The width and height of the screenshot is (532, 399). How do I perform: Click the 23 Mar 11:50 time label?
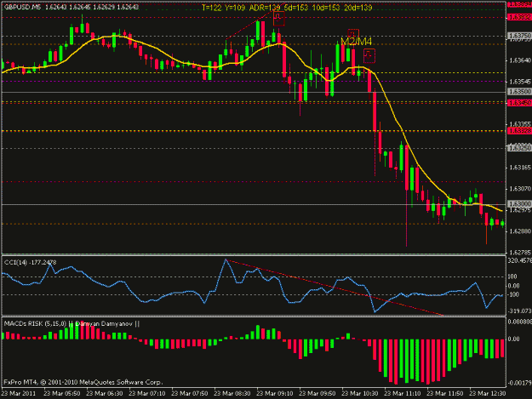pyautogui.click(x=445, y=393)
